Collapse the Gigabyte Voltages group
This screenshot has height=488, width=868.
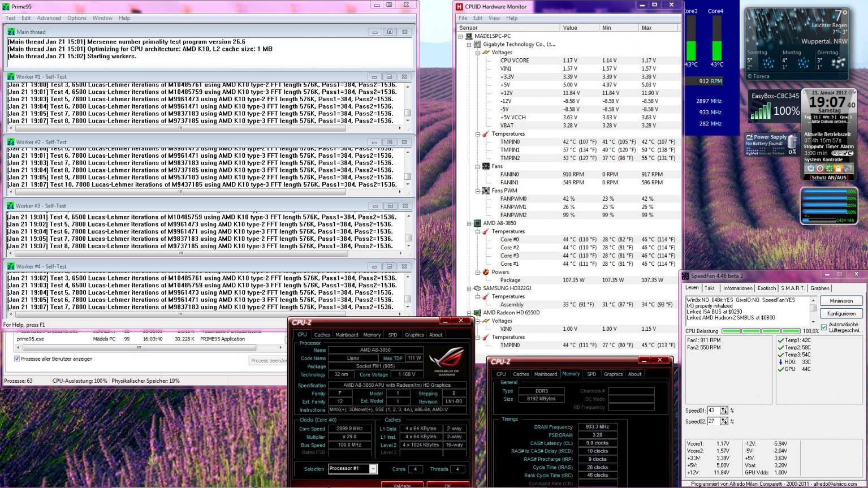tap(477, 53)
